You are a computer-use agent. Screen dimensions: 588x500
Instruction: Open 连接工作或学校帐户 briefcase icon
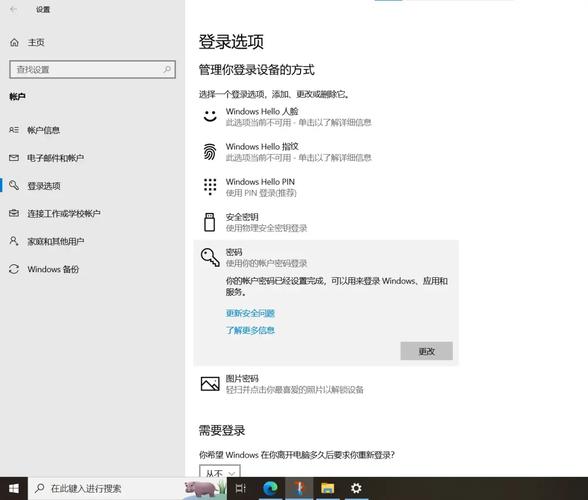coord(14,213)
